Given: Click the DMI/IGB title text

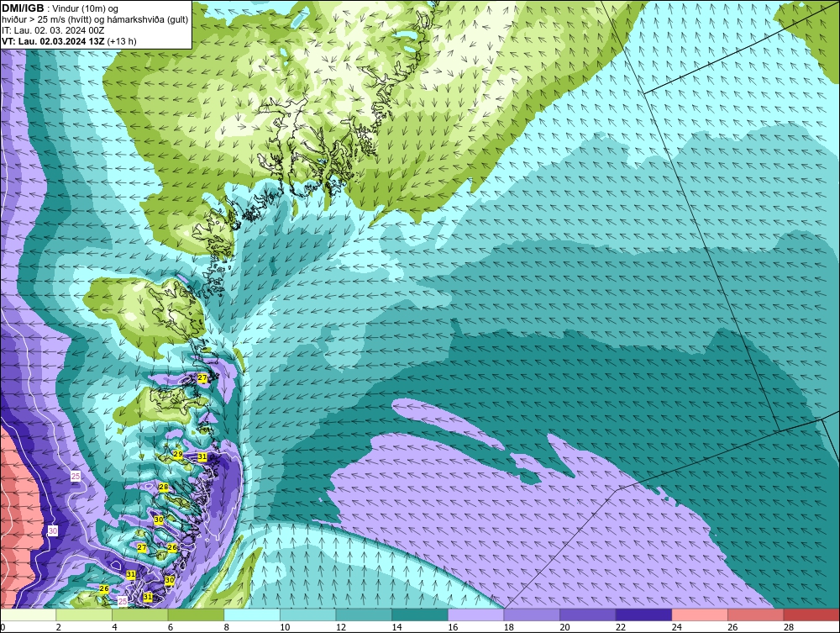Looking at the screenshot, I should pos(23,8).
